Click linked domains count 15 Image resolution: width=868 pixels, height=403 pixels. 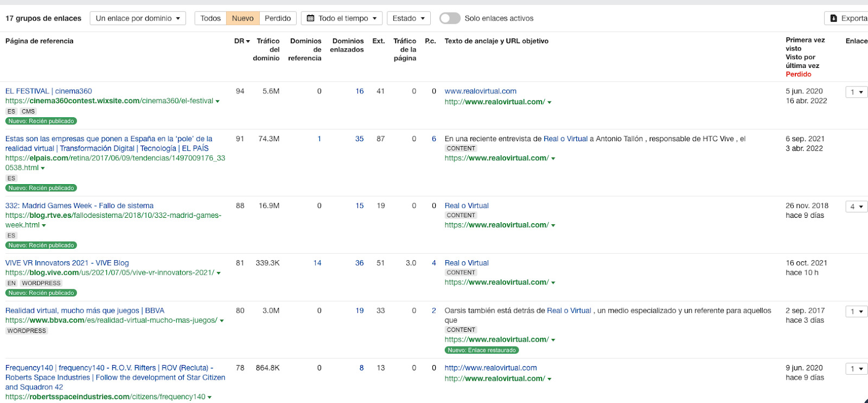[x=360, y=206]
